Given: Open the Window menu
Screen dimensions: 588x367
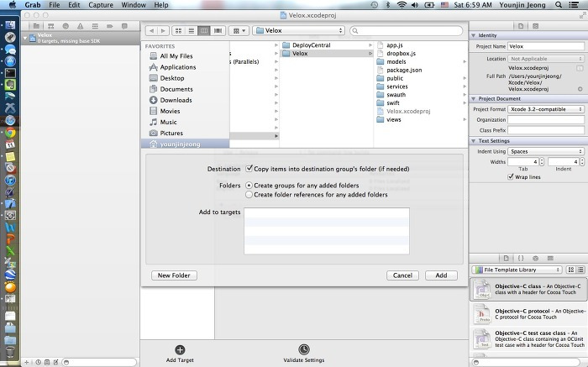Looking at the screenshot, I should (x=134, y=5).
